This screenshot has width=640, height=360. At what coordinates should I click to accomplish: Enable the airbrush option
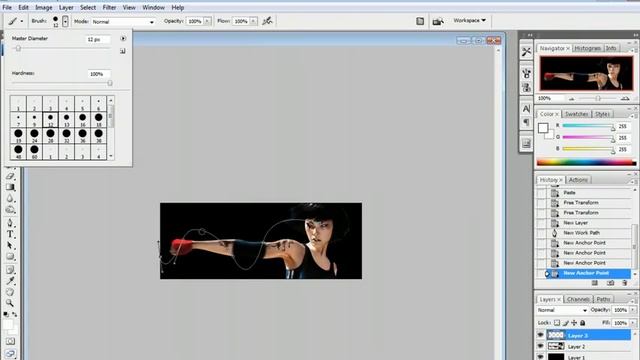point(267,21)
